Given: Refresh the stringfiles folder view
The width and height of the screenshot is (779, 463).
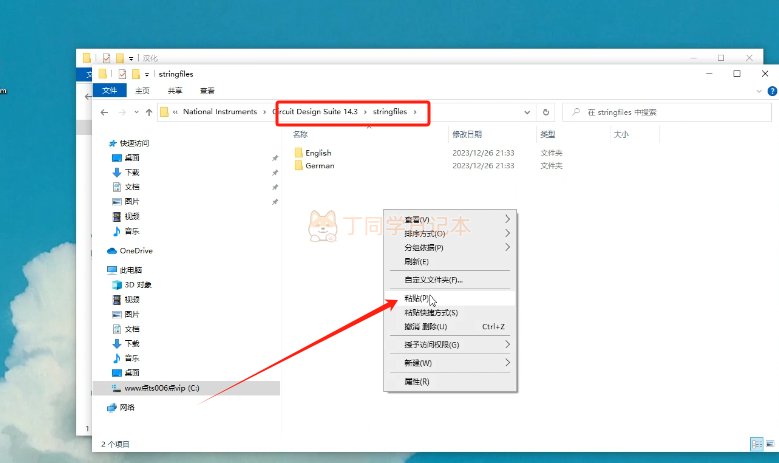Looking at the screenshot, I should pos(545,112).
